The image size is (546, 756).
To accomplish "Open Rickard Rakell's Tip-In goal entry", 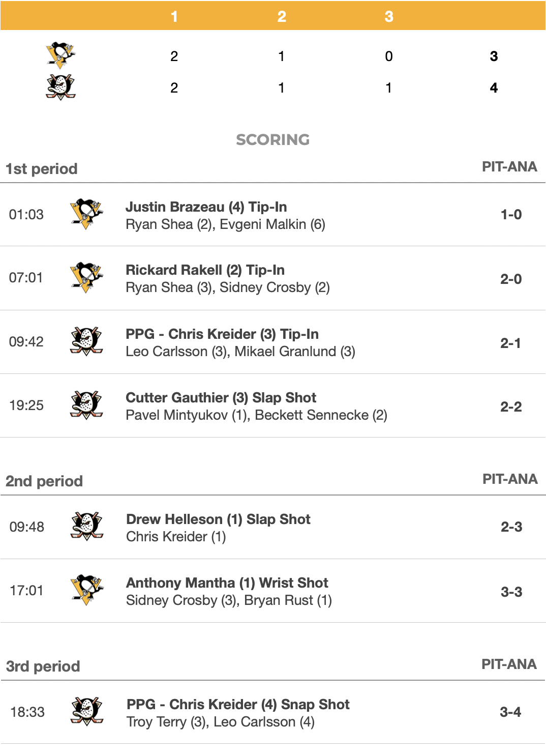I will coord(205,270).
